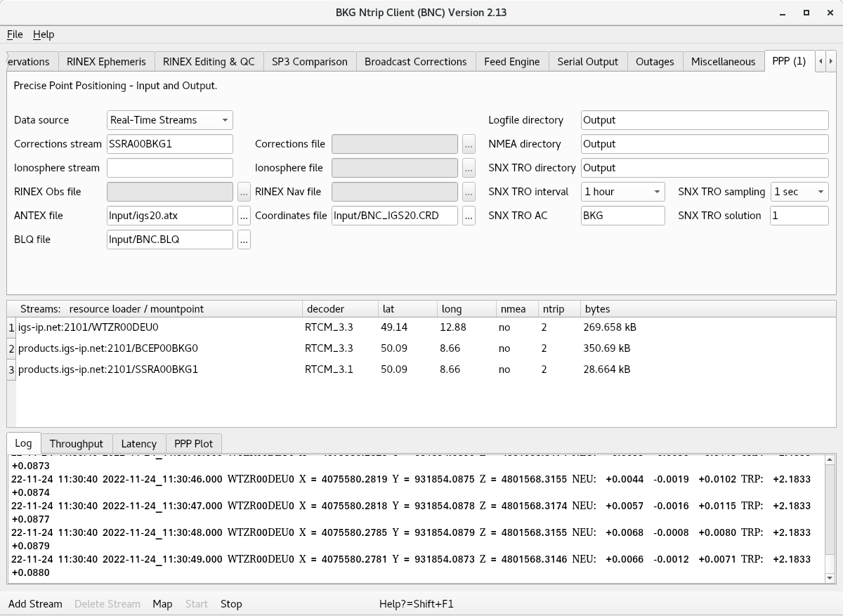
Task: Click Add Stream button
Action: coord(35,604)
